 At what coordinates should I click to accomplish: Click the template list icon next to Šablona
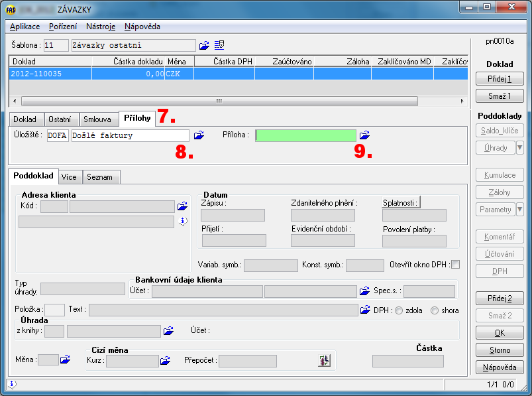click(219, 45)
